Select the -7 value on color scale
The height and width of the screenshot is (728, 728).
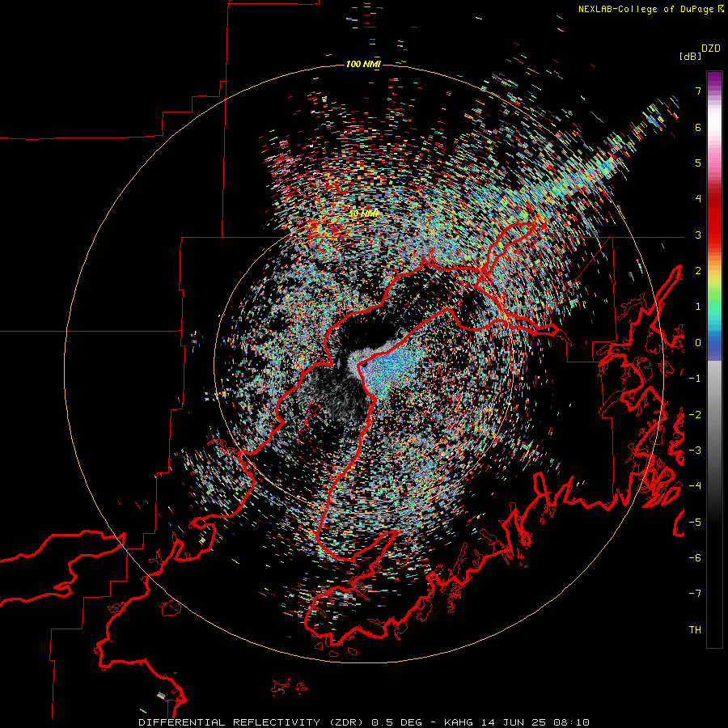pyautogui.click(x=695, y=594)
